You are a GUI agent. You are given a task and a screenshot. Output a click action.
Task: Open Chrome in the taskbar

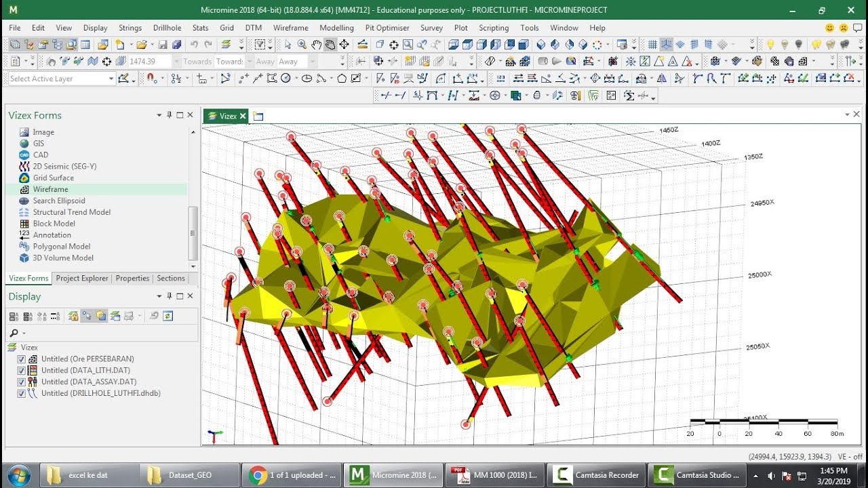(x=292, y=475)
